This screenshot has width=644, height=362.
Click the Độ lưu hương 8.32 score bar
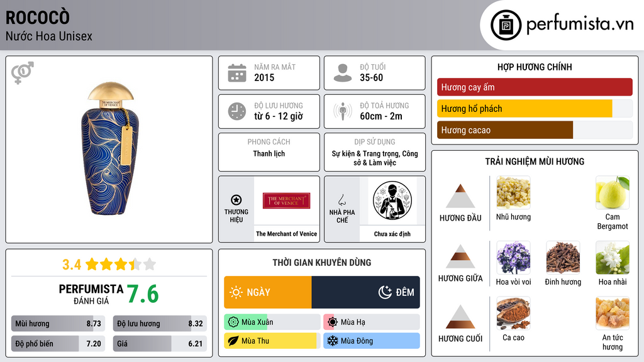(160, 324)
